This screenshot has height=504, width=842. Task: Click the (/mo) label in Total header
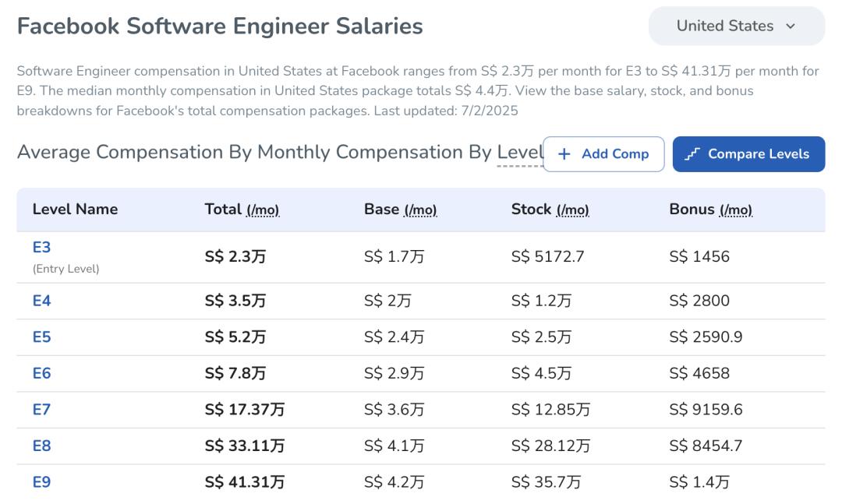tap(263, 210)
